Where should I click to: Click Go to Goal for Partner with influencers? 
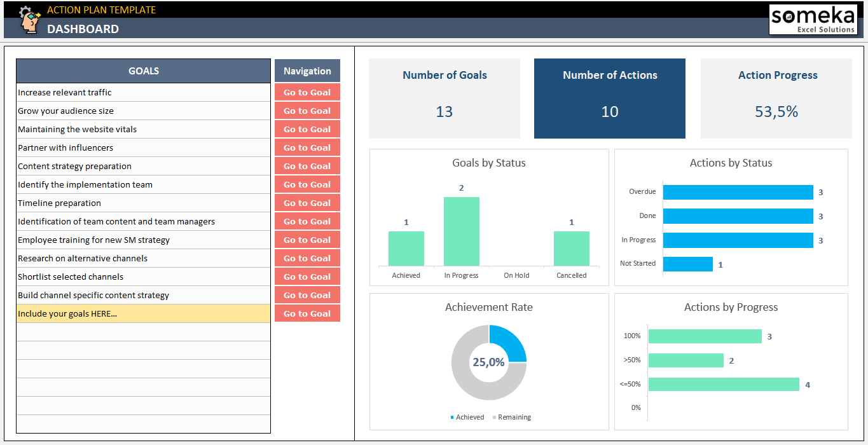[x=307, y=147]
